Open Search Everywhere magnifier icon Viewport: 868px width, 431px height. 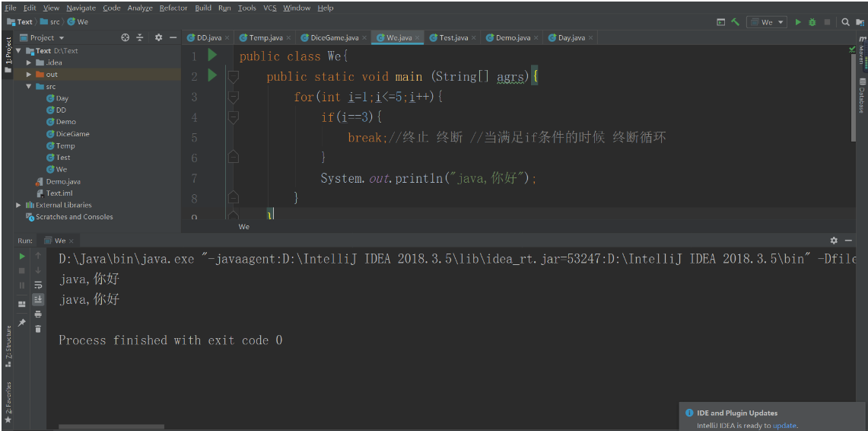tap(845, 22)
